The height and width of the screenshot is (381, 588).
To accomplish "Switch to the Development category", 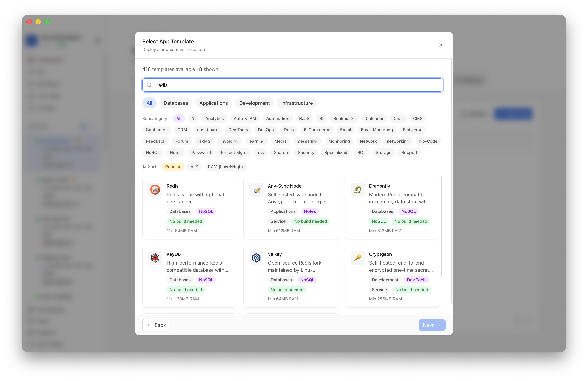I will tap(254, 103).
